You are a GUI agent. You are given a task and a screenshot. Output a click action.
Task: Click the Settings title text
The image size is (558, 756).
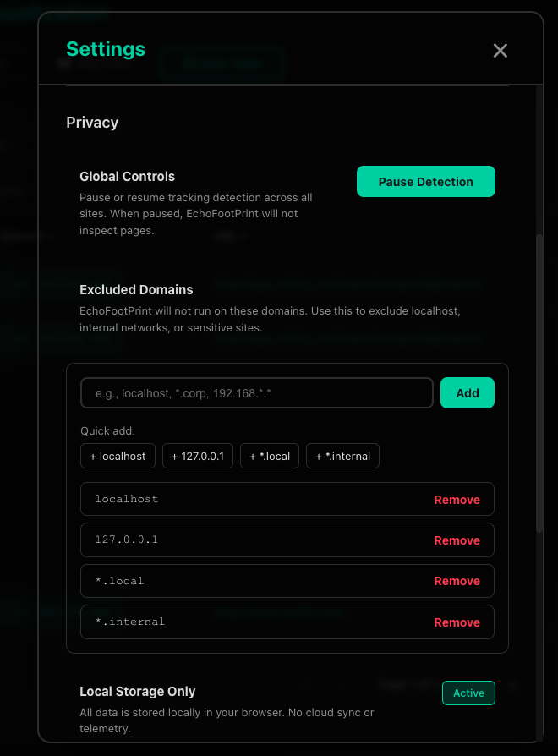[105, 49]
